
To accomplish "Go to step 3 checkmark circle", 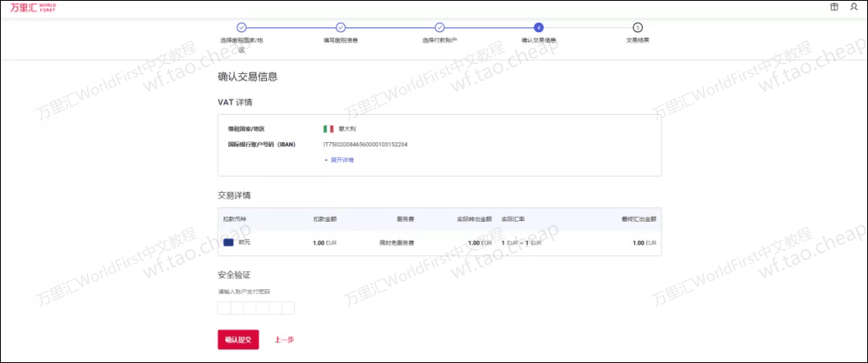I will [x=440, y=27].
